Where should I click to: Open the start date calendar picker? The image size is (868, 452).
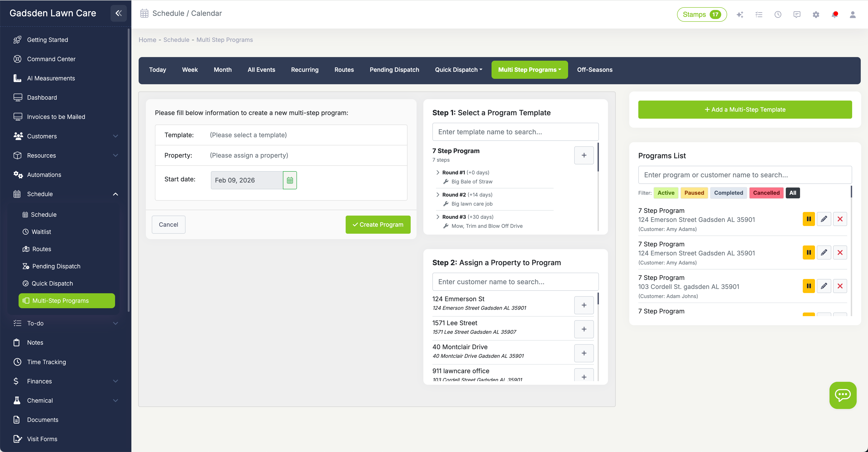pos(290,180)
